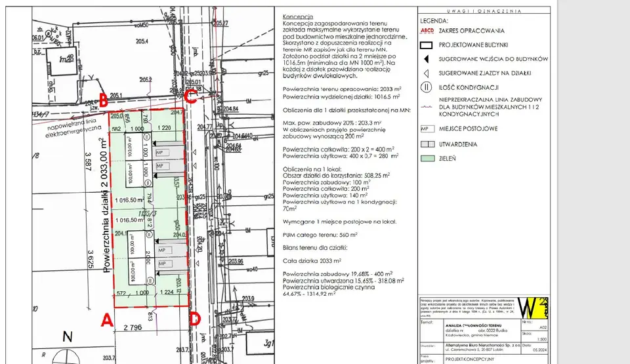The image size is (630, 364).
Task: Click the large N north indicator
Action: click(67, 336)
